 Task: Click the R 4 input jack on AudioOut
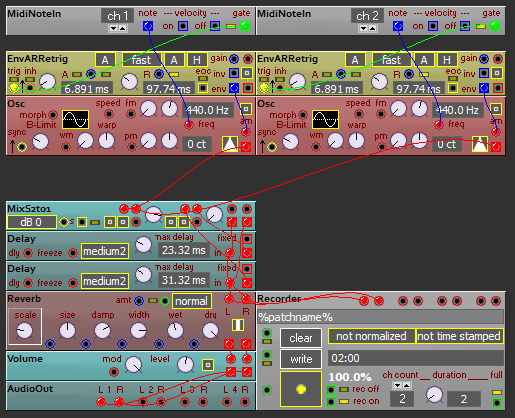(x=245, y=402)
